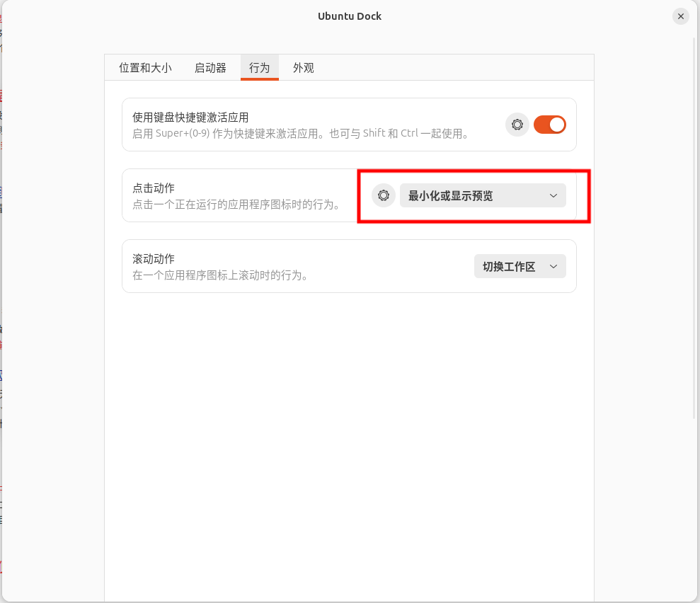Click the 点击一个正在运行的应用程序图标时的行为 description
Screen dimensions: 700x603
tap(236, 205)
